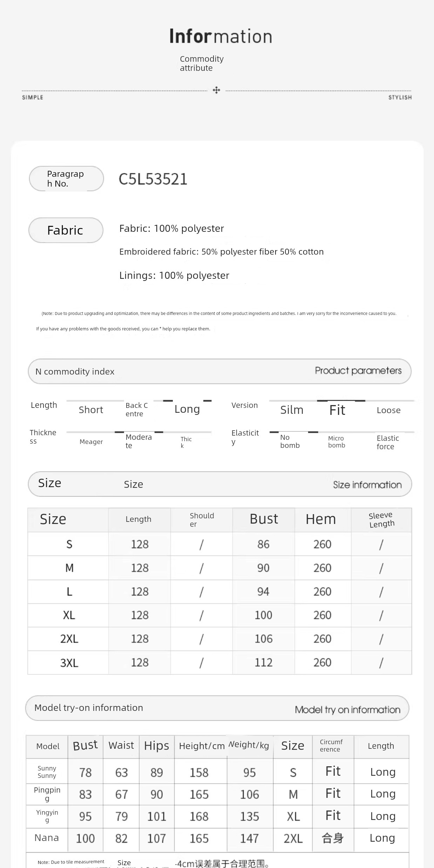Select the XL size row label
The image size is (434, 868).
click(69, 615)
